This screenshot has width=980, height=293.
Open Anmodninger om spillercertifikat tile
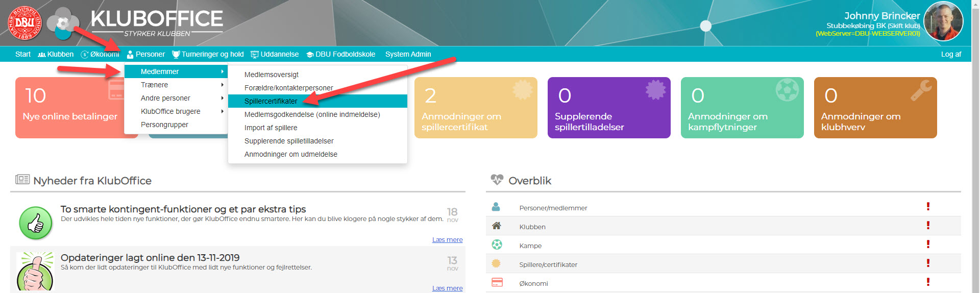[476, 108]
